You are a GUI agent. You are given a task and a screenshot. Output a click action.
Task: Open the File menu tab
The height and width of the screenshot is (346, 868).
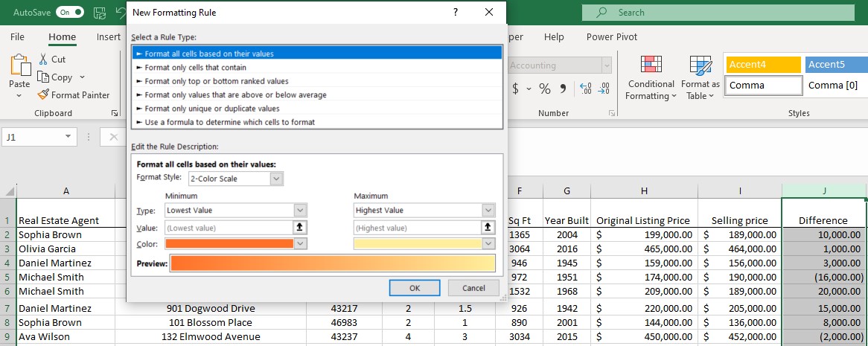[x=17, y=37]
